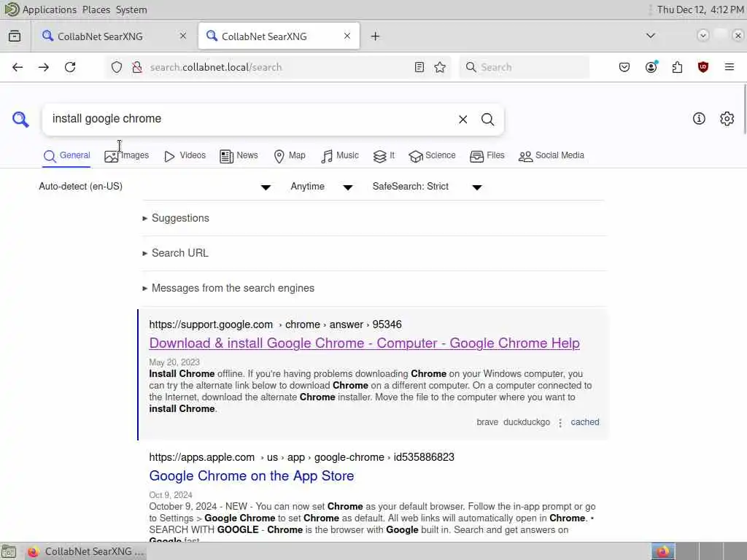Click the browser address bar

click(279, 67)
